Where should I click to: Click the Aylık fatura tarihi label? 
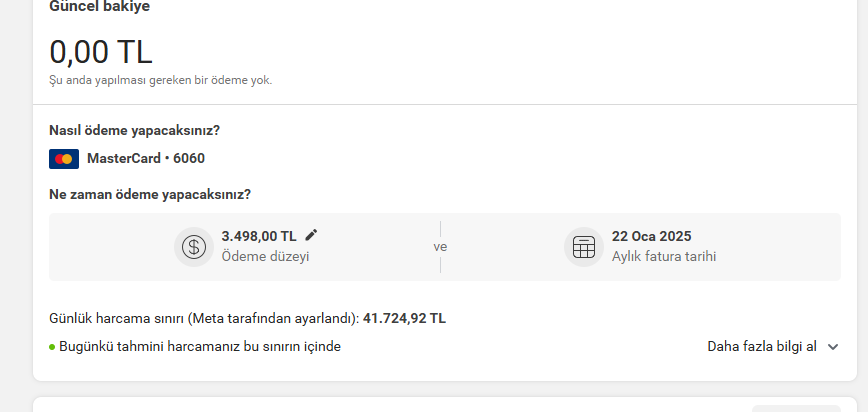pyautogui.click(x=664, y=257)
